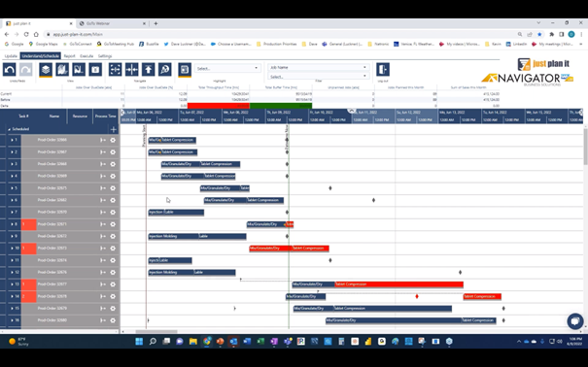The width and height of the screenshot is (588, 367).
Task: Open gear settings for task row 8
Action: coord(113,224)
